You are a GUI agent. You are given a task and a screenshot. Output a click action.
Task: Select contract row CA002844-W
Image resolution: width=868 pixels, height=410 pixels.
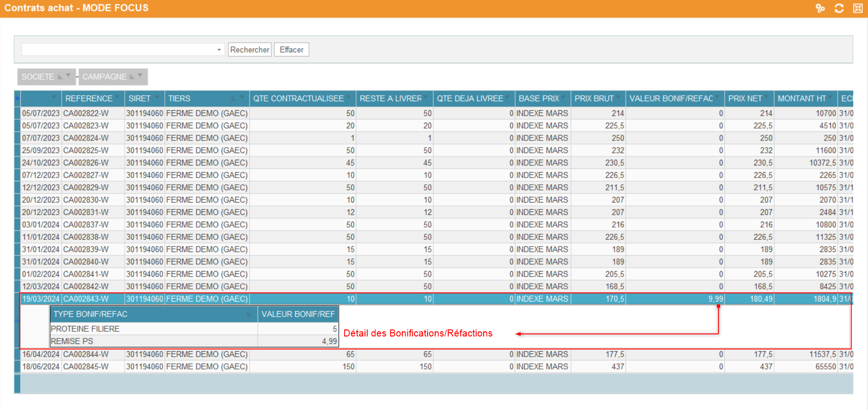tap(86, 354)
